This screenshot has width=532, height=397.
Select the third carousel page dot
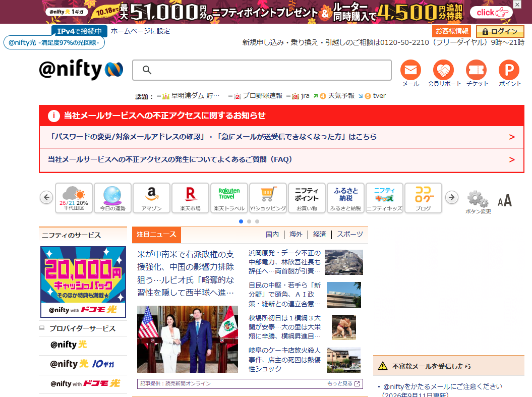pos(257,221)
